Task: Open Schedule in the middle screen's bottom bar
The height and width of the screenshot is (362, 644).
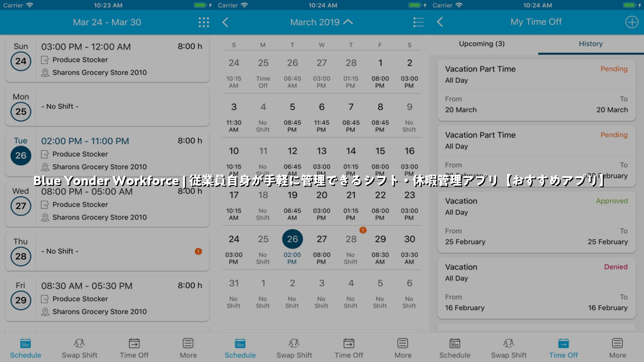Action: point(240,349)
